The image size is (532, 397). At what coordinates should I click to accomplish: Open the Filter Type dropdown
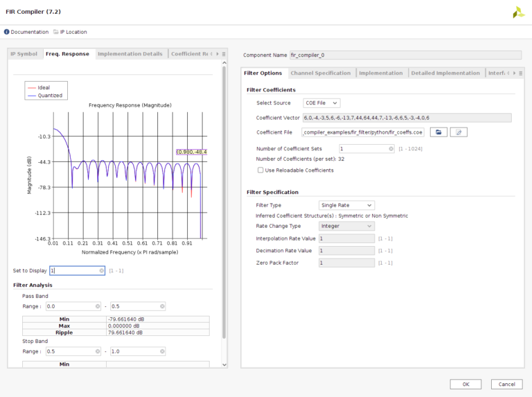pyautogui.click(x=346, y=205)
